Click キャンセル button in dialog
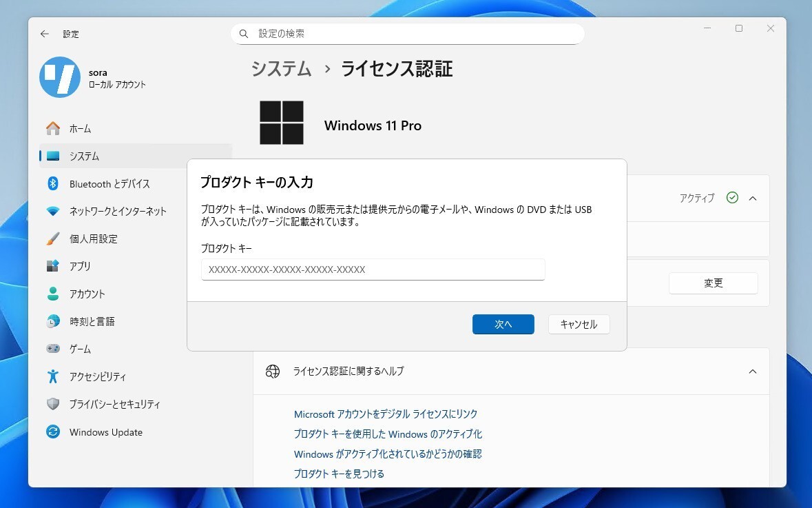Image resolution: width=812 pixels, height=508 pixels. [x=579, y=324]
